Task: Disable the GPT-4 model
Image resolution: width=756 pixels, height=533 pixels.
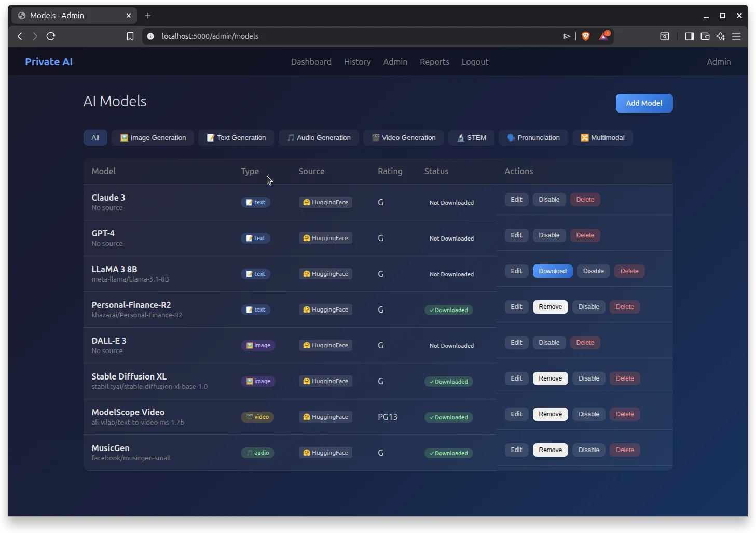Action: point(549,235)
